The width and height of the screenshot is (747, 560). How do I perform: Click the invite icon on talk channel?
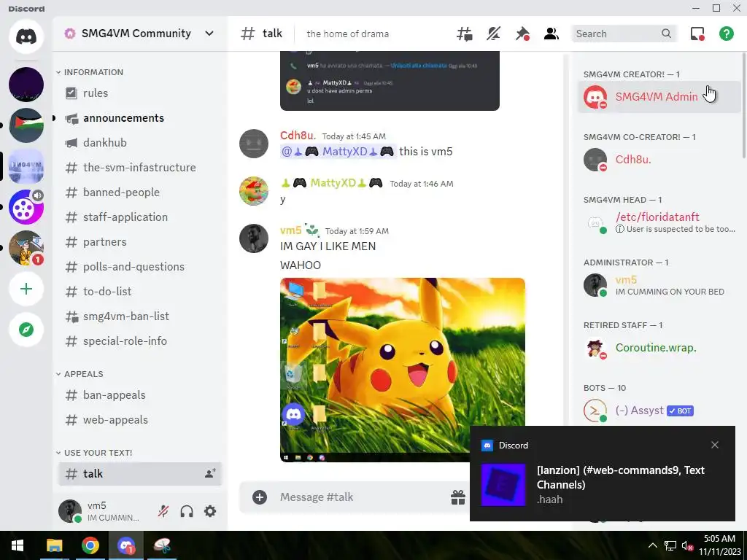210,473
